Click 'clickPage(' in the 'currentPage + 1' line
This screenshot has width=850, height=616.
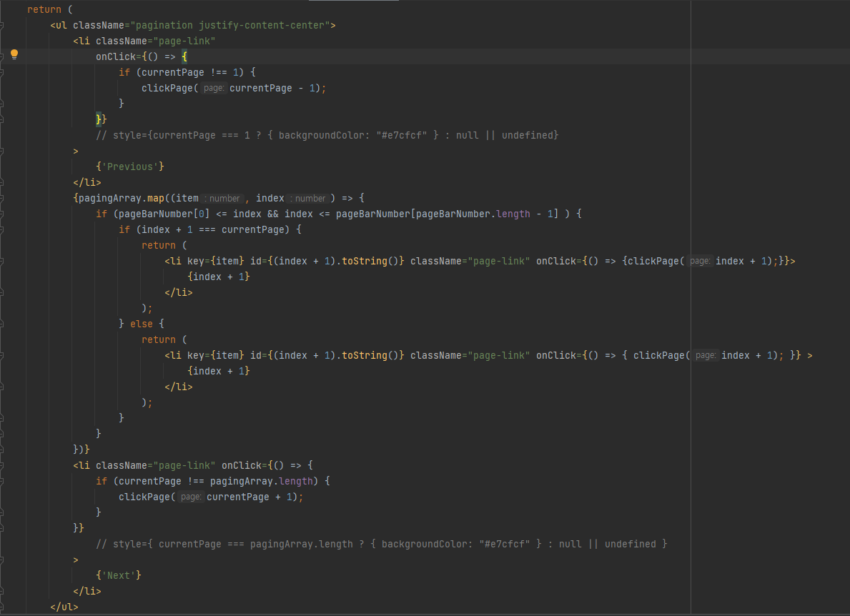click(147, 497)
